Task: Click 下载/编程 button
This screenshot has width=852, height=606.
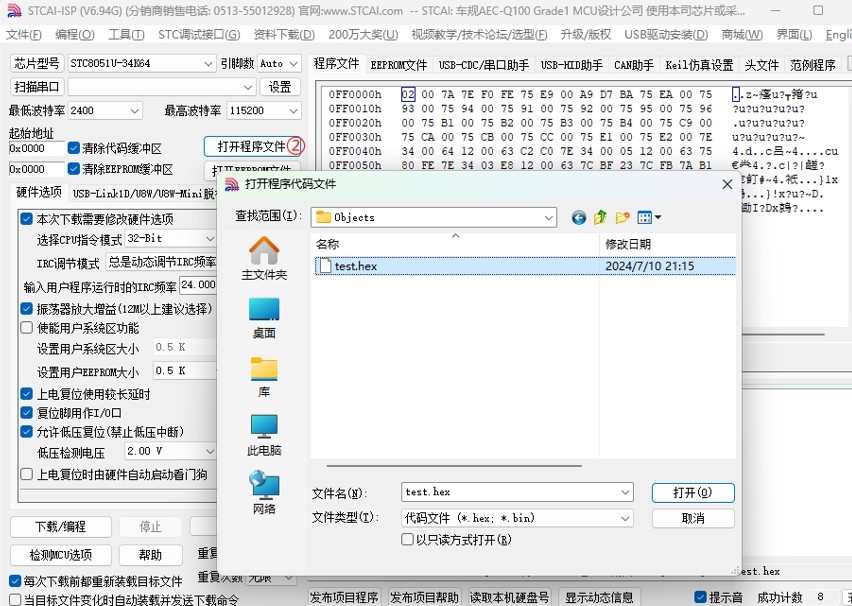Action: click(60, 527)
